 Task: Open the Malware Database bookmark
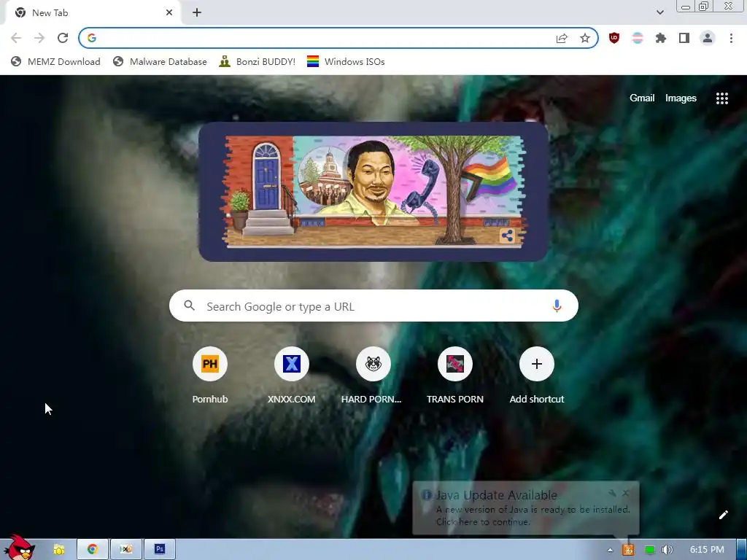tap(160, 61)
